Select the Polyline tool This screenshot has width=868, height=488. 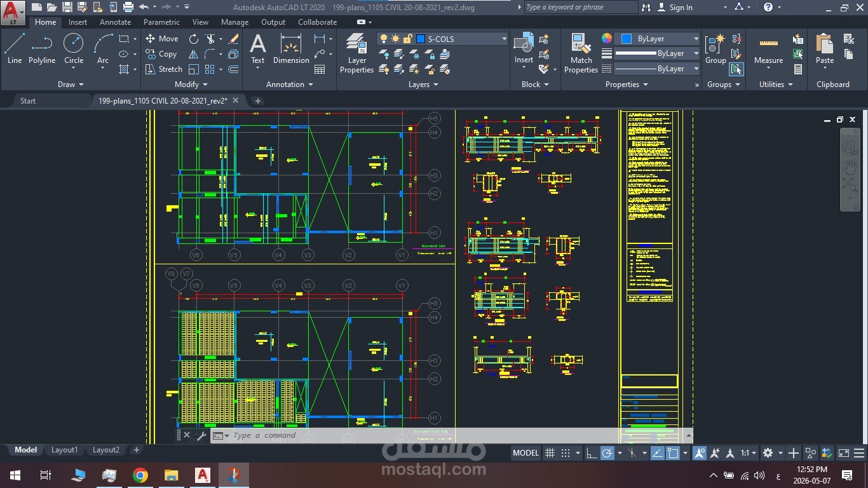(41, 48)
